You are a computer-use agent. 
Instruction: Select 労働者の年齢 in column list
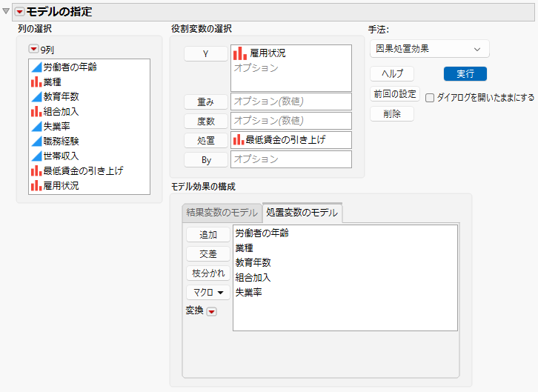tap(70, 67)
